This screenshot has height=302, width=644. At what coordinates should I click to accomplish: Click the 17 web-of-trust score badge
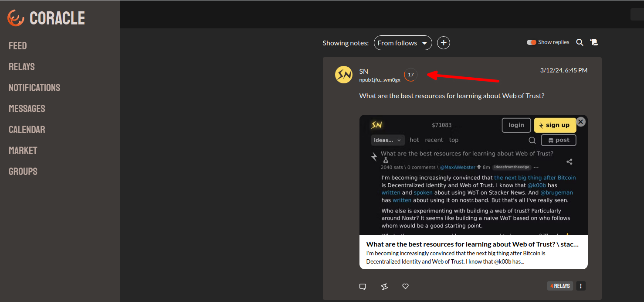point(410,75)
